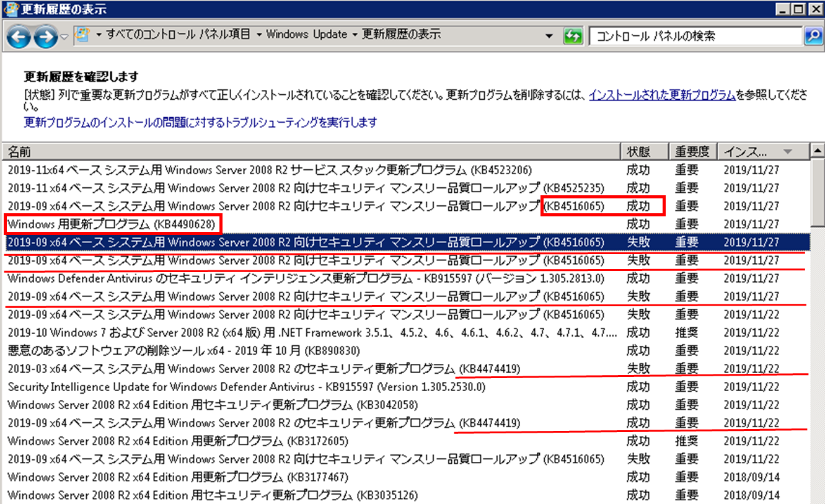This screenshot has height=504, width=825.
Task: Sort by the 名前 column header
Action: [311, 152]
